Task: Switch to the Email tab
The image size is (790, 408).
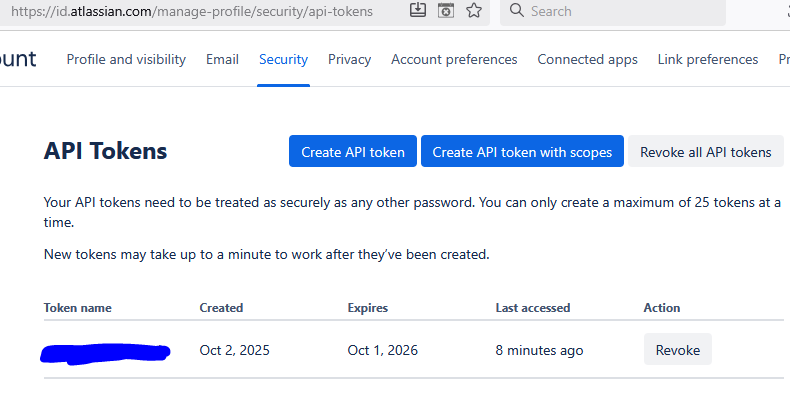Action: (x=222, y=59)
